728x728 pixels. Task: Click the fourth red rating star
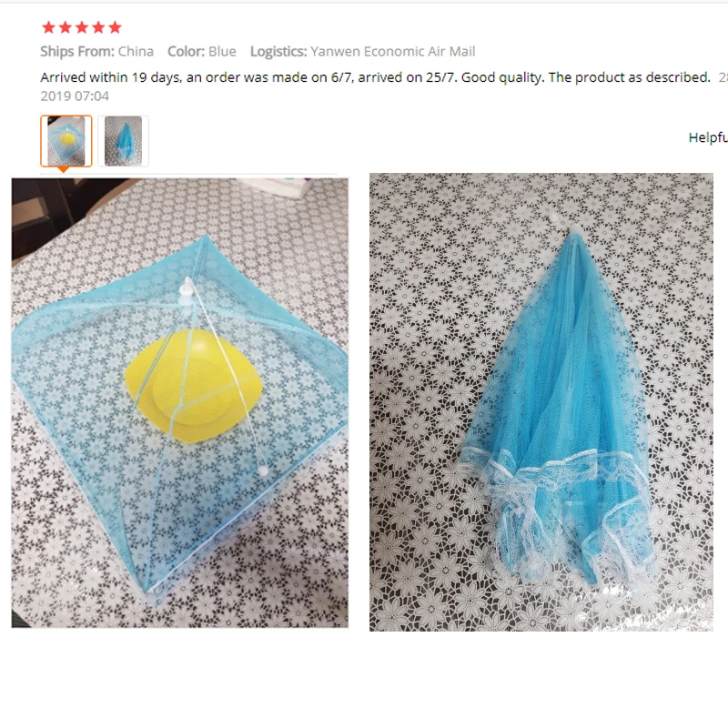coord(98,28)
